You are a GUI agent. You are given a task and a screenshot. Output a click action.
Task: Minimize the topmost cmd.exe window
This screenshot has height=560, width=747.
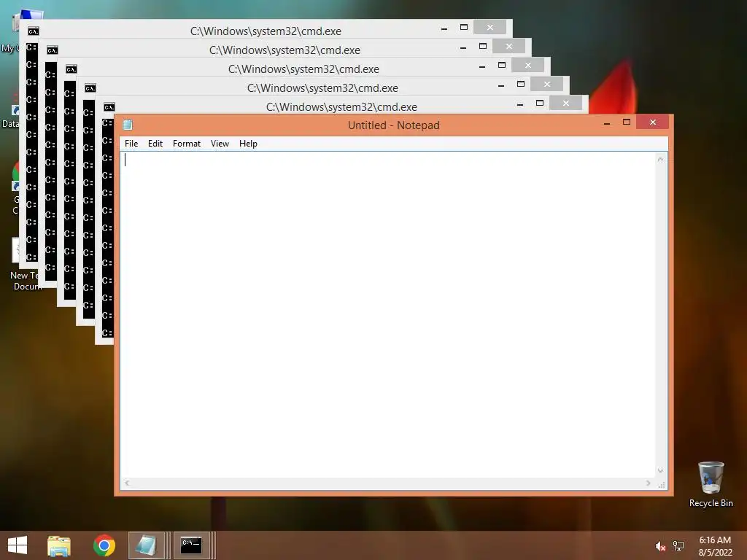(444, 28)
